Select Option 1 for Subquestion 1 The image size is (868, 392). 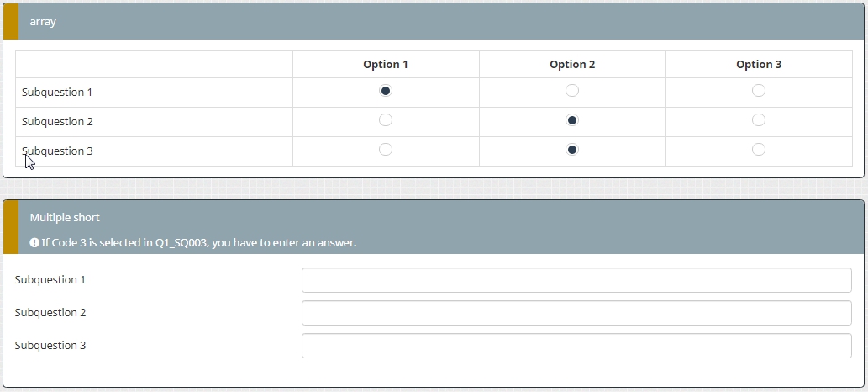386,91
